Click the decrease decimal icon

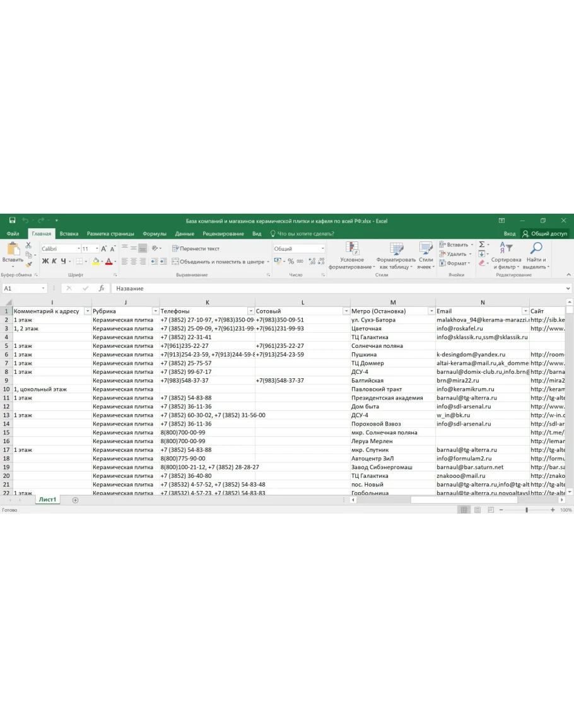pos(321,262)
